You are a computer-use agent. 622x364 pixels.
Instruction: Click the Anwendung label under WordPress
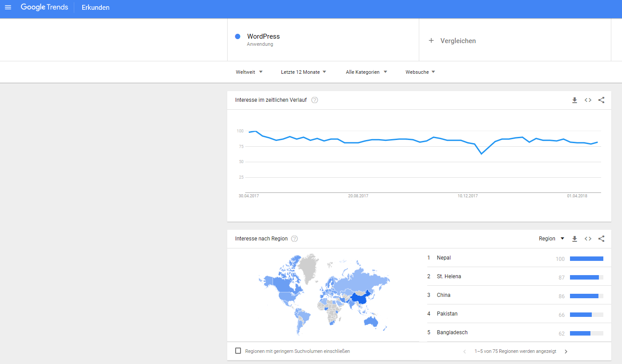point(260,44)
